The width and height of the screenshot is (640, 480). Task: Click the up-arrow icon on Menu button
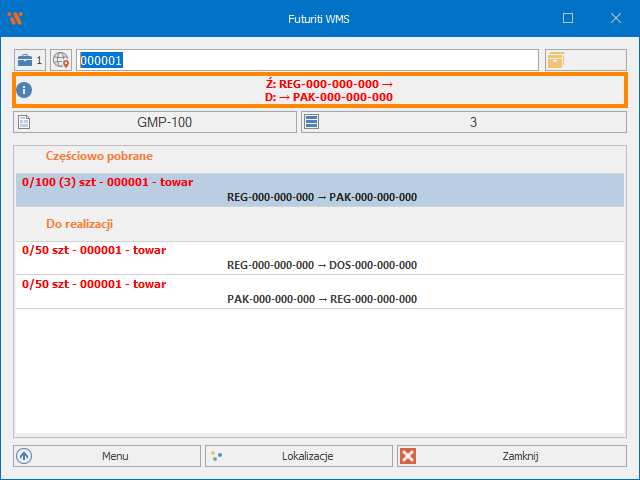[x=25, y=456]
